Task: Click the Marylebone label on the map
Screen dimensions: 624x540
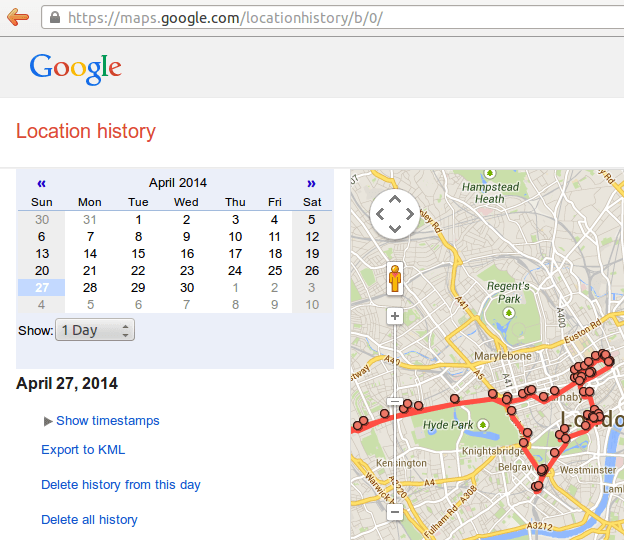Action: [502, 356]
